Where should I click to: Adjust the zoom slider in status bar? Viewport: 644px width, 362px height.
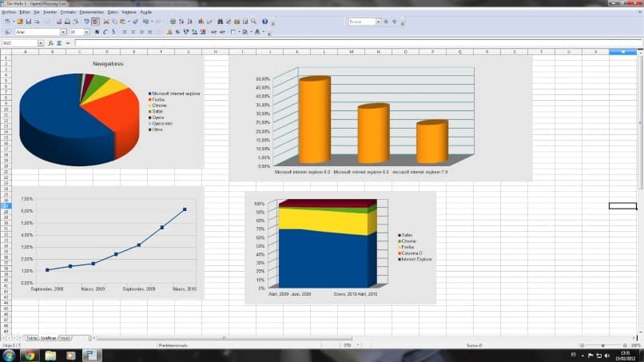[x=603, y=345]
